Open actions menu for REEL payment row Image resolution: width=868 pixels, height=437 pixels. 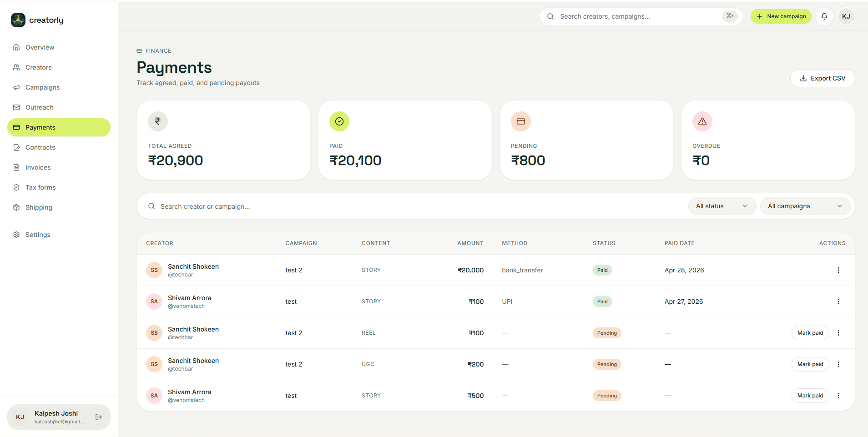click(x=838, y=333)
